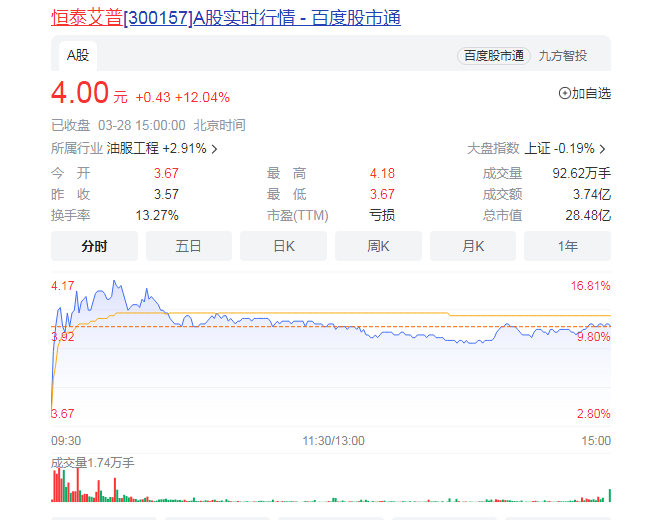Expand the 上证 index arrow
The height and width of the screenshot is (520, 652).
tap(602, 149)
